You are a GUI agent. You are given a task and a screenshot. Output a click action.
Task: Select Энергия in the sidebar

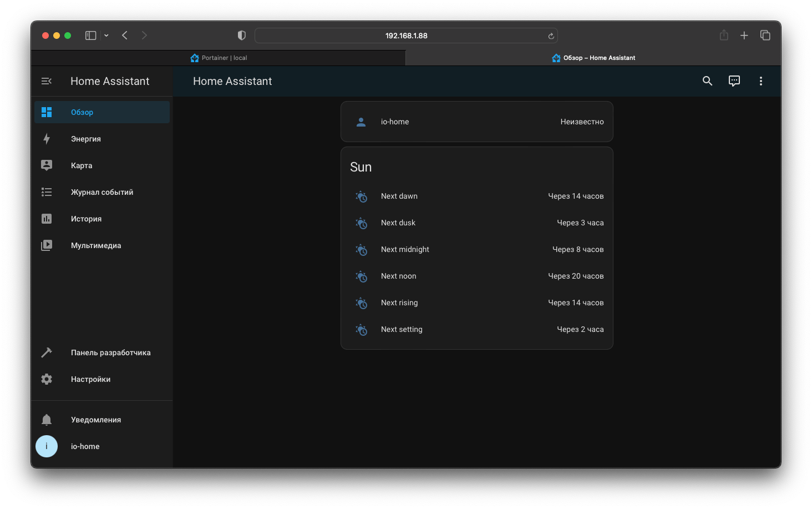coord(85,139)
